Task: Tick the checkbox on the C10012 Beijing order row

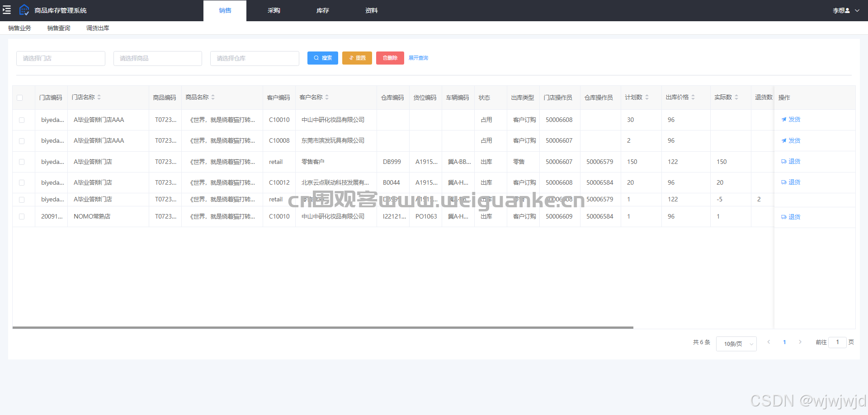Action: point(22,182)
